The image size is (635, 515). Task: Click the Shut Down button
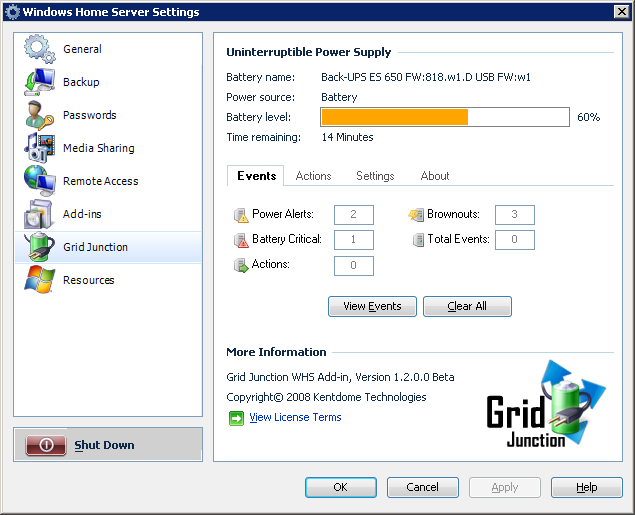108,445
